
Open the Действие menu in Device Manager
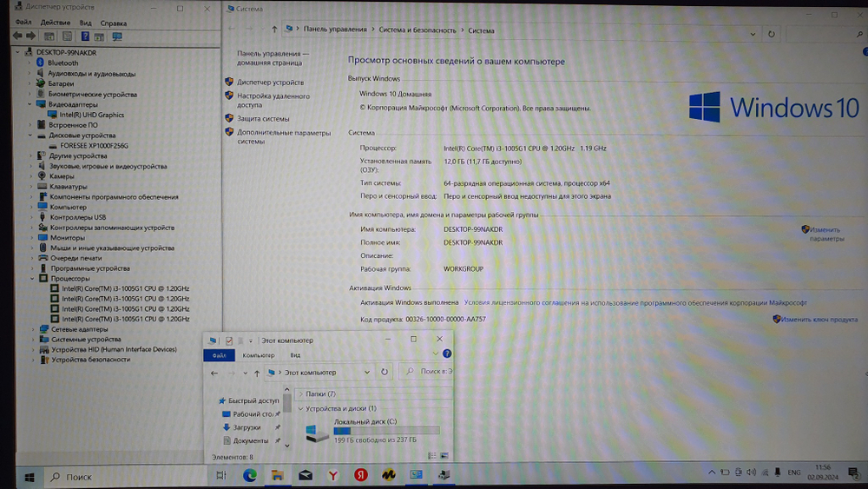click(56, 23)
